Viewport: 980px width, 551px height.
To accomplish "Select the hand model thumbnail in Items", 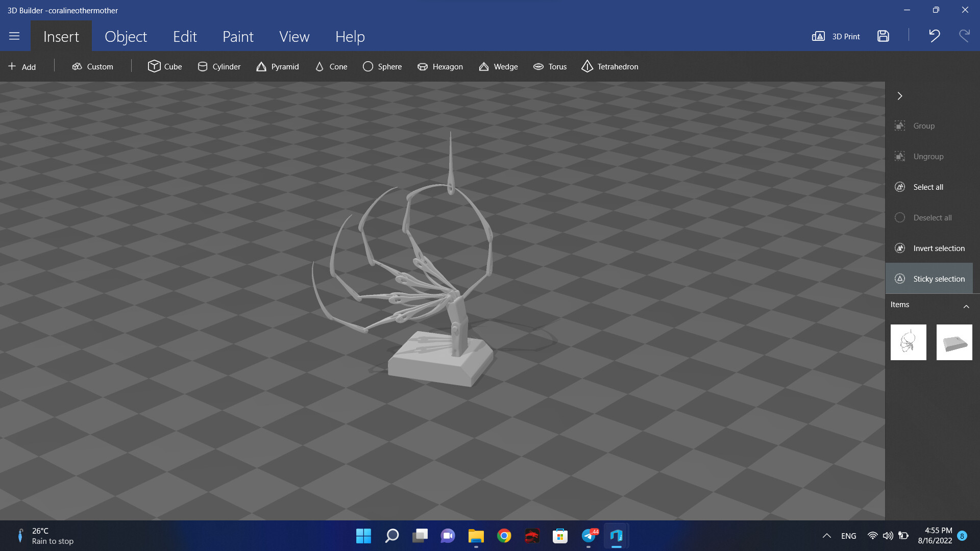I will tap(908, 342).
